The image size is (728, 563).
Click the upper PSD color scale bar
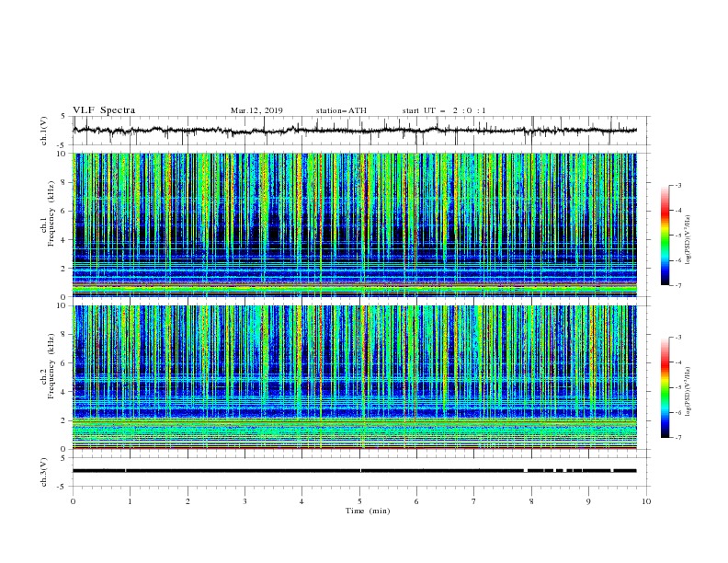[x=665, y=236]
